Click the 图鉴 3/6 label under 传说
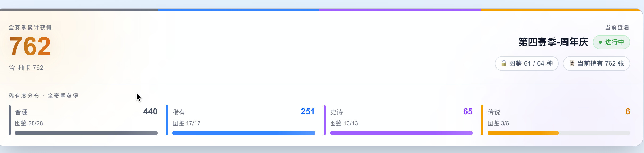This screenshot has width=644, height=153. tap(498, 123)
